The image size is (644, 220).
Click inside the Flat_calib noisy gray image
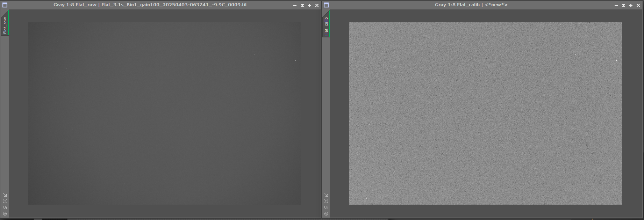point(486,113)
